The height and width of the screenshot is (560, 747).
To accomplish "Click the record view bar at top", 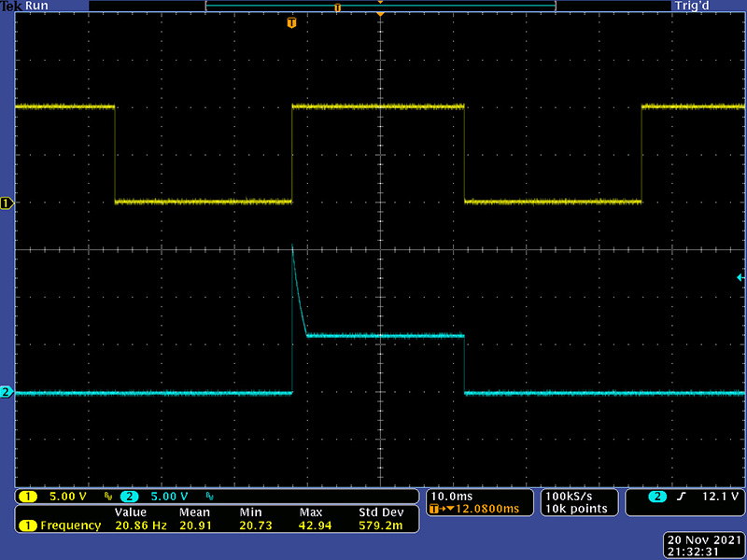I will (x=379, y=7).
